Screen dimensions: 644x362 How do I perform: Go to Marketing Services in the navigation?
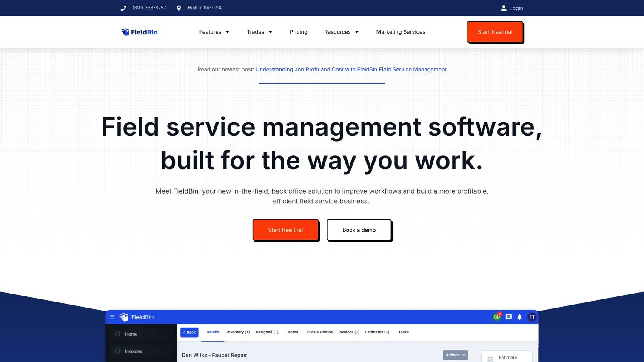401,32
